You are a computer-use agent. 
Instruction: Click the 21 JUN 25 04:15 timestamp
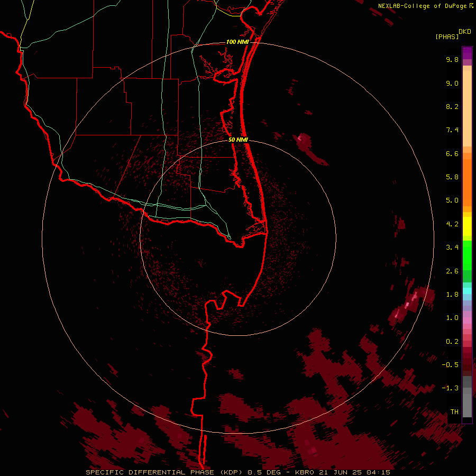[355, 472]
